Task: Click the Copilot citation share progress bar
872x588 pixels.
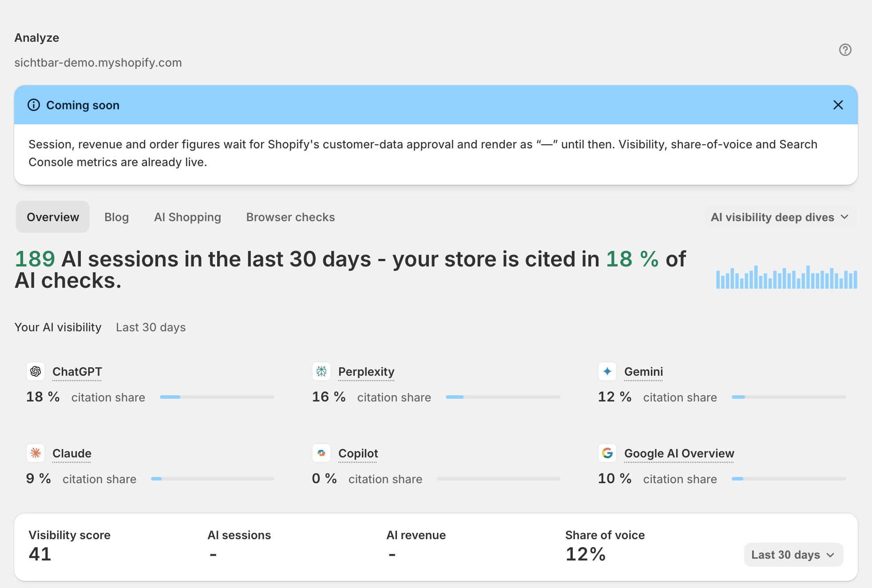Action: pos(499,479)
